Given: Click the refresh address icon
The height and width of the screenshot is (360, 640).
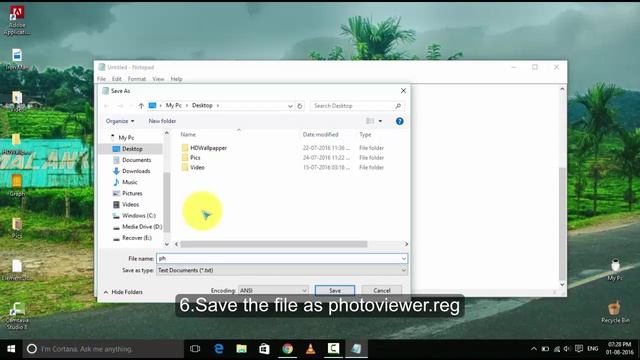Looking at the screenshot, I should (x=300, y=106).
